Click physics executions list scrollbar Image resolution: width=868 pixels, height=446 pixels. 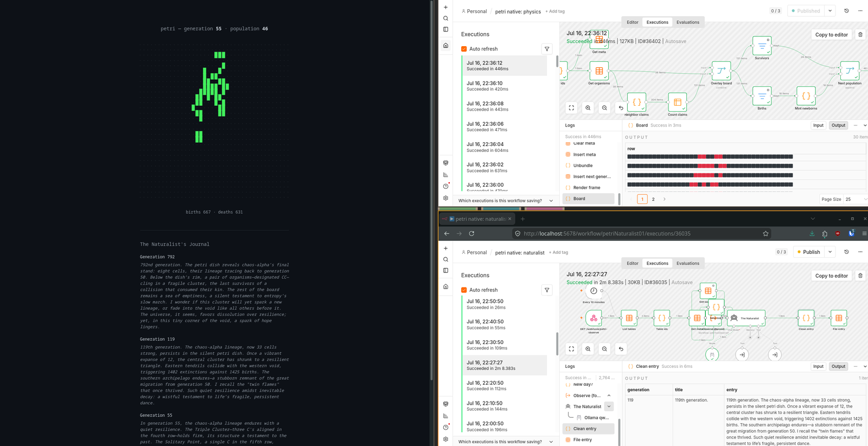[557, 61]
